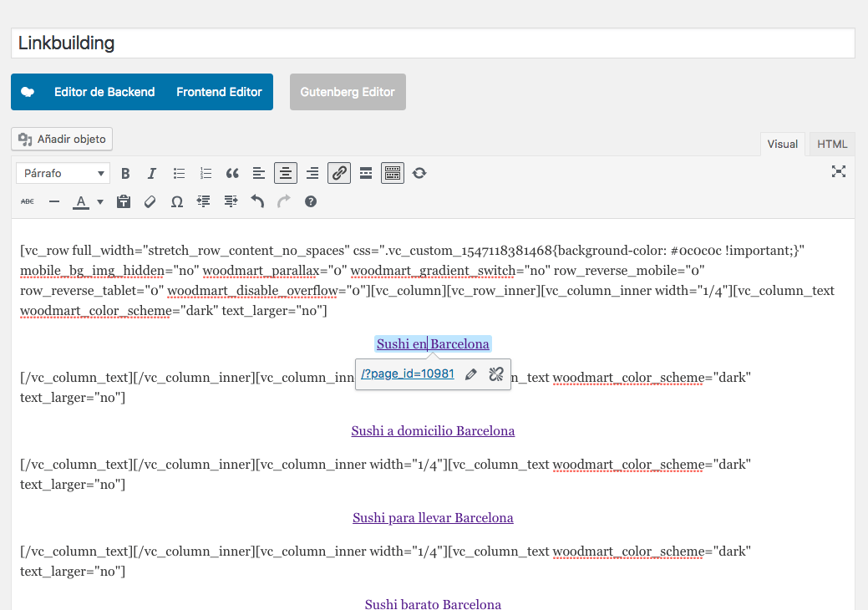Viewport: 868px width, 610px height.
Task: Insert a bulleted list
Action: click(x=179, y=173)
